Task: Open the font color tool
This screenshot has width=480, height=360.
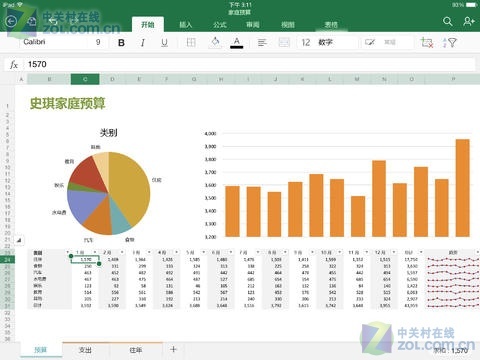Action: click(236, 43)
